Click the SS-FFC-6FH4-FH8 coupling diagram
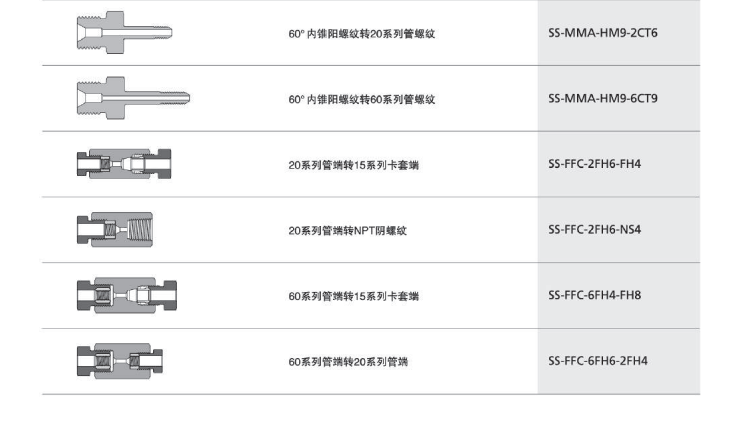729x421 pixels. click(x=127, y=295)
